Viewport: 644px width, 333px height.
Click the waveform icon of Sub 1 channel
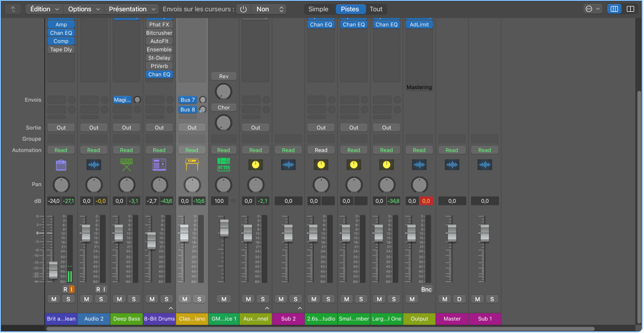[485, 165]
